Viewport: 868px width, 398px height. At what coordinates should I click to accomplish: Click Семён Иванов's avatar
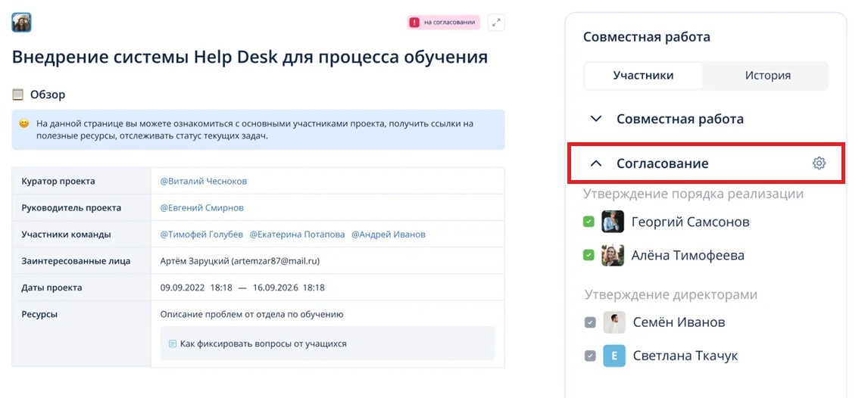click(614, 322)
